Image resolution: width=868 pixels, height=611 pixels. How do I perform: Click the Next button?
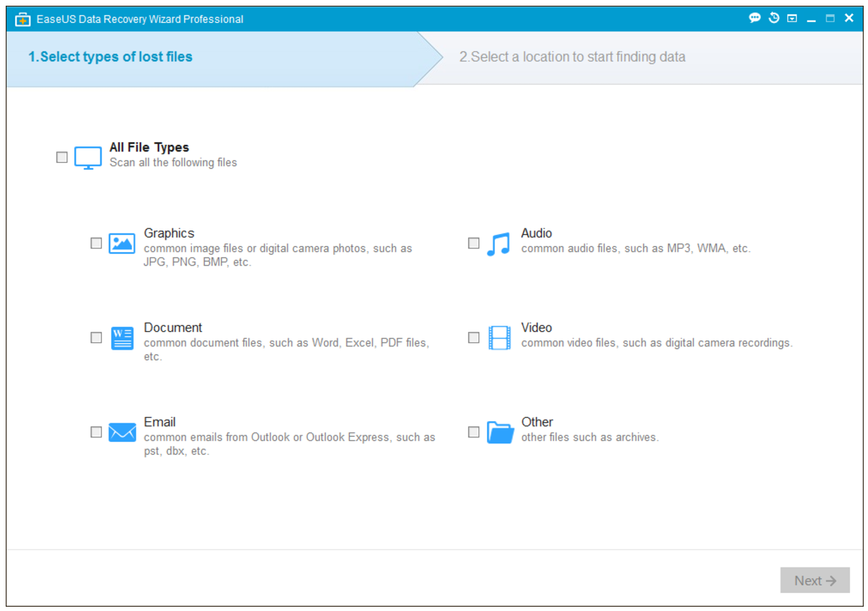815,580
